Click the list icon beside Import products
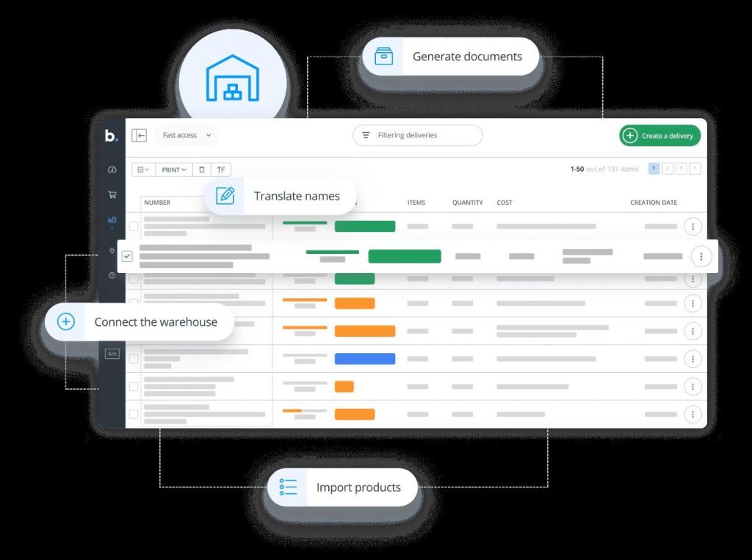 pyautogui.click(x=288, y=487)
